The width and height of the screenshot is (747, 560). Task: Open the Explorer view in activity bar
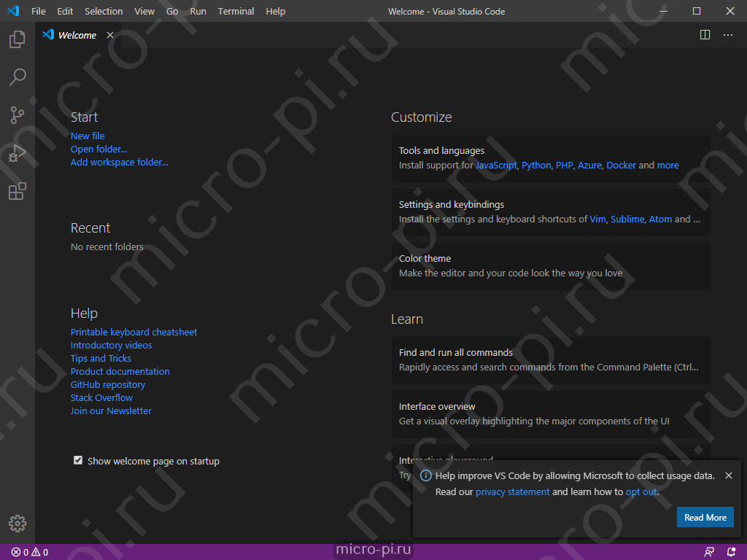click(x=18, y=39)
